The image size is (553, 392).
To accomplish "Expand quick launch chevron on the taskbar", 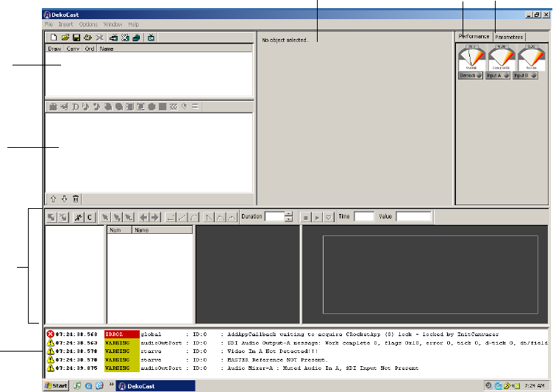I will [x=111, y=384].
